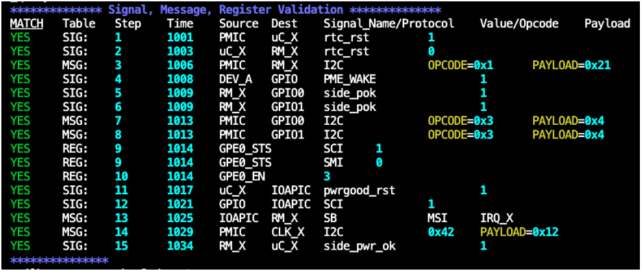Click the MATCH column header

click(x=27, y=24)
